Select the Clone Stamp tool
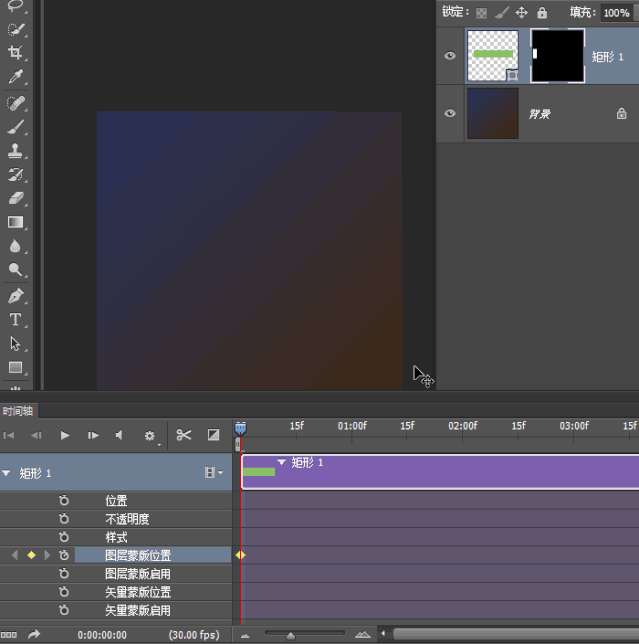Image resolution: width=639 pixels, height=644 pixels. coord(15,151)
